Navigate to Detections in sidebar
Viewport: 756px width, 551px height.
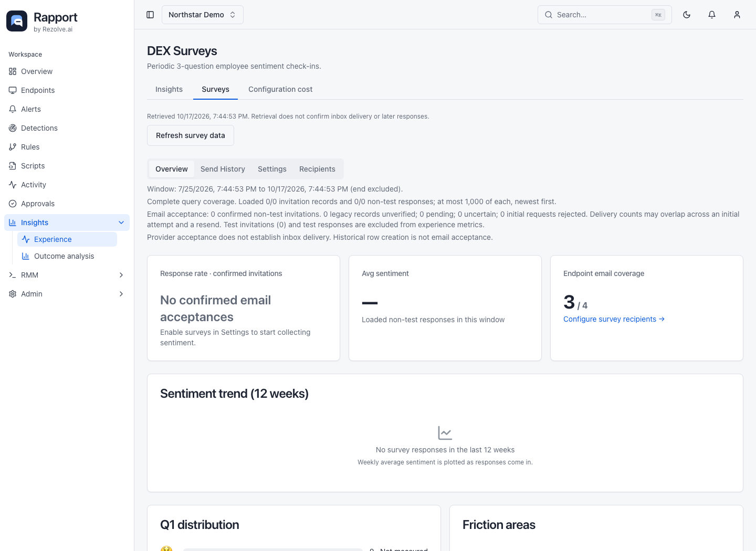click(x=67, y=128)
